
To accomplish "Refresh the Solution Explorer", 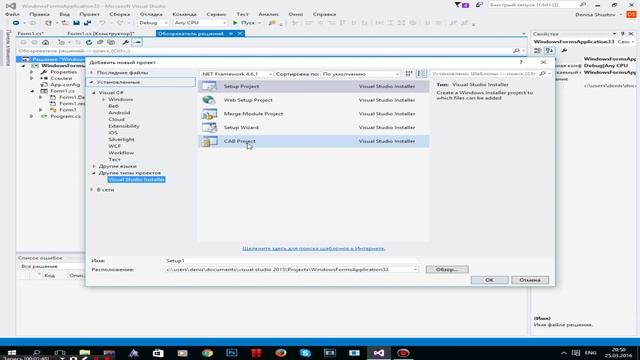I will 89,42.
